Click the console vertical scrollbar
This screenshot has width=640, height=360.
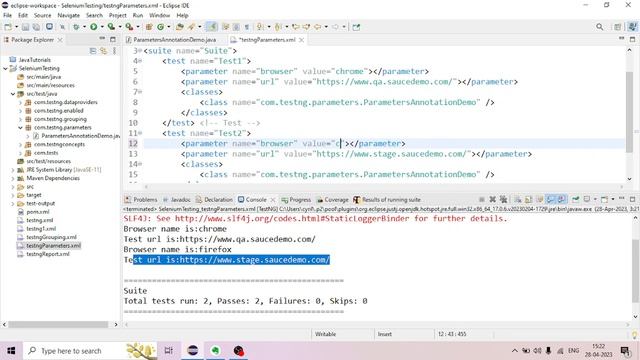point(635,271)
